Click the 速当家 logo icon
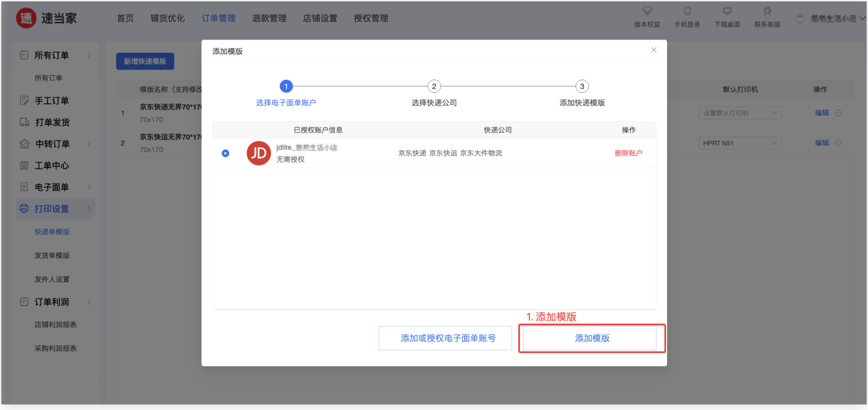868x410 pixels. pos(26,18)
